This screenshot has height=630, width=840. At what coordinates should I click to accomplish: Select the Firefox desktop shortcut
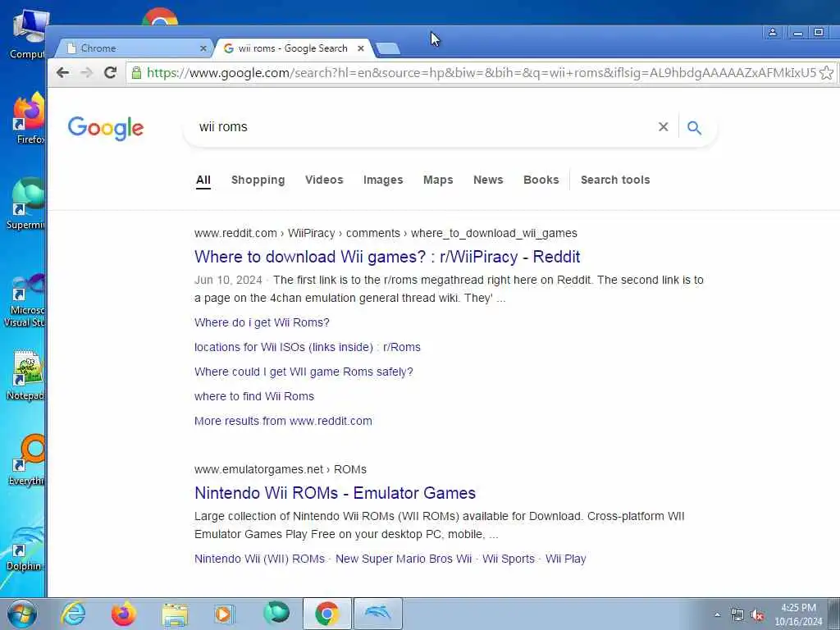click(27, 119)
